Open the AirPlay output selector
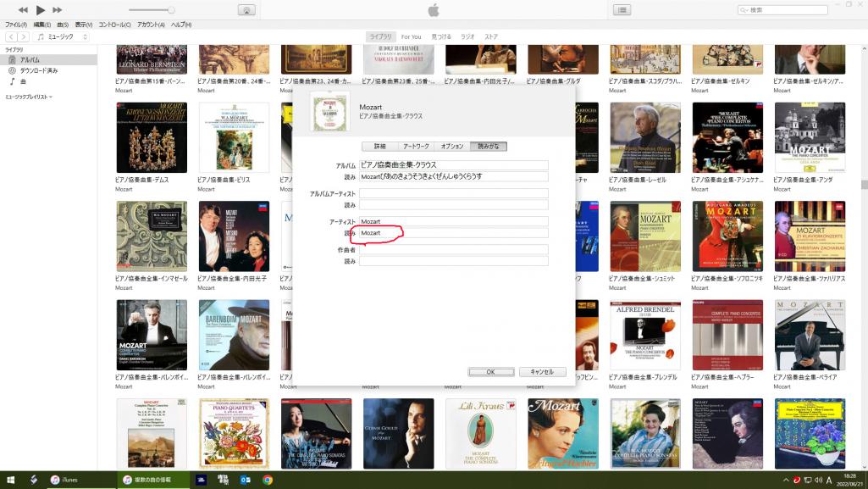 tap(246, 10)
